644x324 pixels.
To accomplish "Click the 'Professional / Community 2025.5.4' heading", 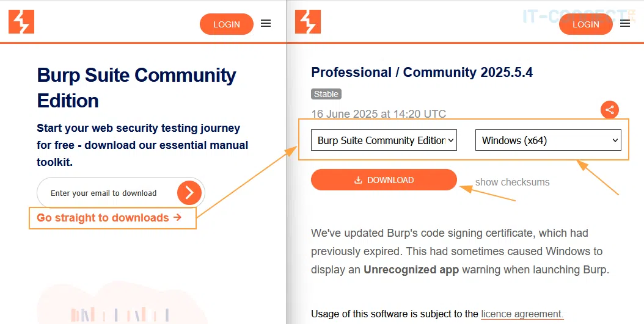I will tap(422, 72).
